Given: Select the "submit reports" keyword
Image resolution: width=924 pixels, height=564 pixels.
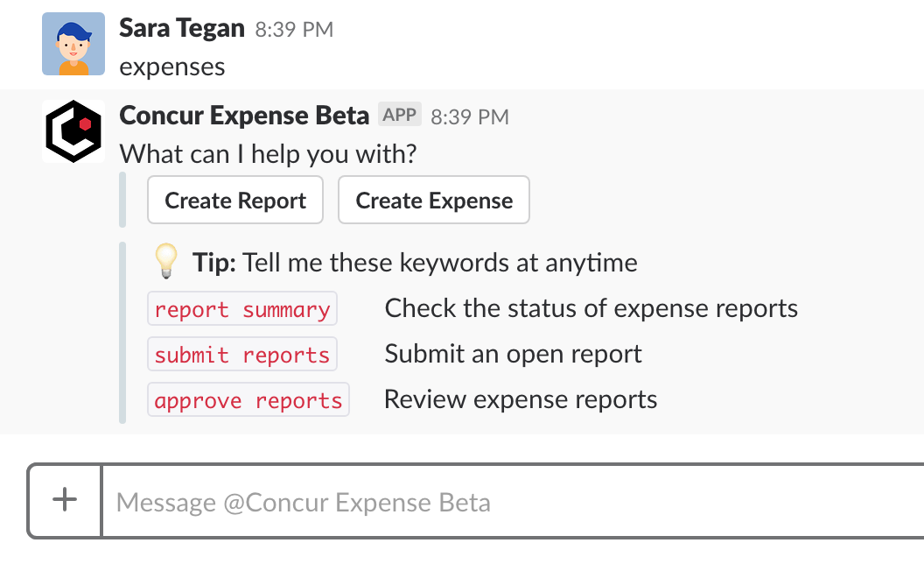Looking at the screenshot, I should (x=242, y=355).
